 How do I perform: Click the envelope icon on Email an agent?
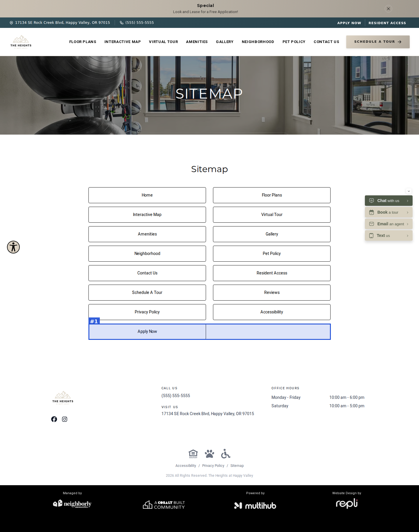pyautogui.click(x=372, y=224)
